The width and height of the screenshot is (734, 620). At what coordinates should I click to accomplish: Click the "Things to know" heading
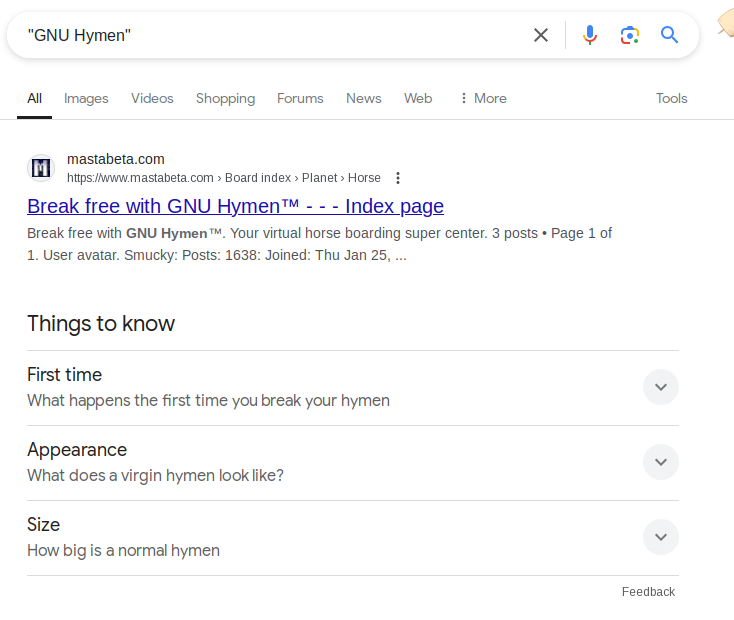(x=101, y=324)
